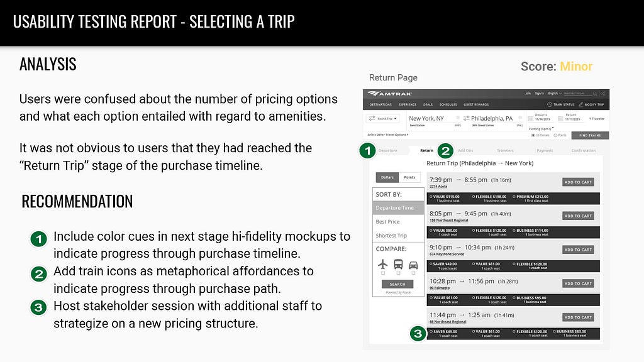644x362 pixels.
Task: Add the 7:39 pm Acela to cart
Action: pos(578,182)
